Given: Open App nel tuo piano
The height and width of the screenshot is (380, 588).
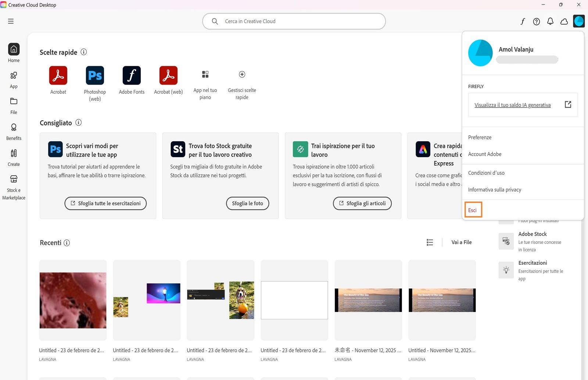Looking at the screenshot, I should click(205, 74).
